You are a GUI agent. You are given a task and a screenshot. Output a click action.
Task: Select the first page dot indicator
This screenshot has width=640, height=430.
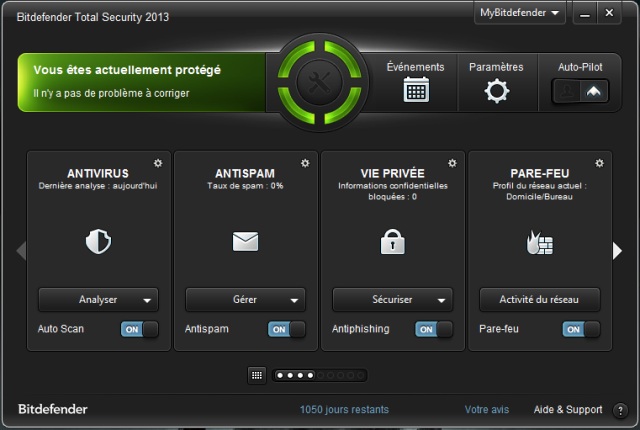280,375
